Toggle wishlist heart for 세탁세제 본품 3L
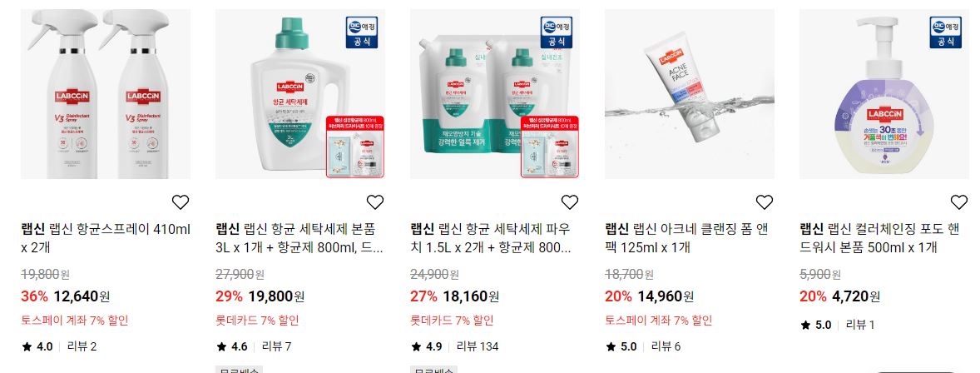Image resolution: width=980 pixels, height=373 pixels. point(375,202)
